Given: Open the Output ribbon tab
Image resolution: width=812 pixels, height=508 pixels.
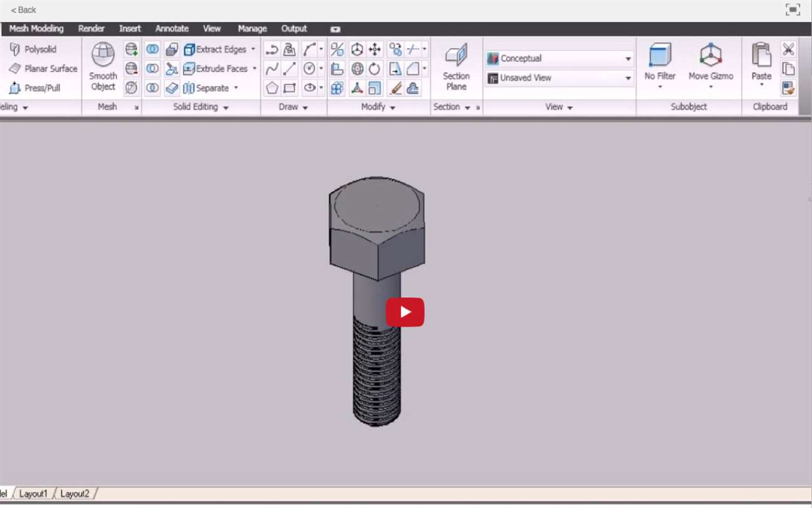Looking at the screenshot, I should pyautogui.click(x=294, y=29).
